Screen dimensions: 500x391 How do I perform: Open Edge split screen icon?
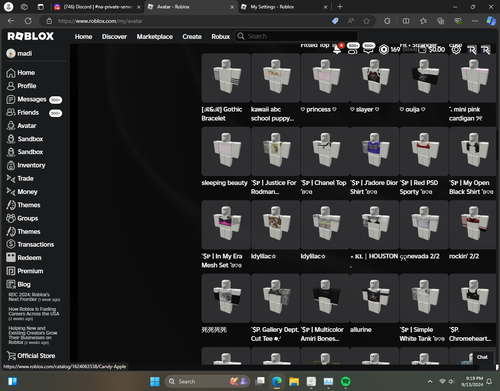tap(406, 21)
